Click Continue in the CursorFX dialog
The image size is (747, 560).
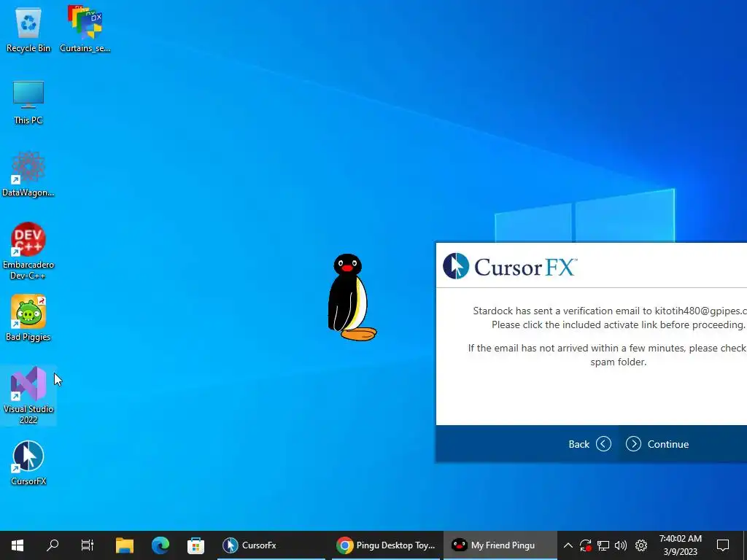tap(657, 444)
